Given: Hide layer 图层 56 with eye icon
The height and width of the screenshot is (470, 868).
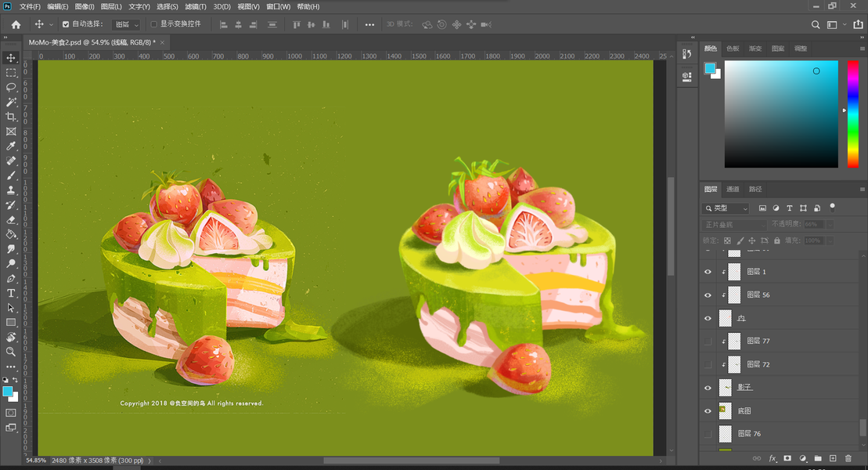Looking at the screenshot, I should click(708, 295).
